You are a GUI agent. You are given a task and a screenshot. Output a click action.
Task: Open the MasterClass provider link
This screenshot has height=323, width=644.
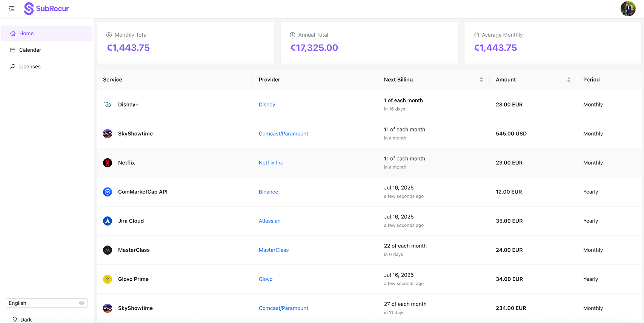coord(274,250)
